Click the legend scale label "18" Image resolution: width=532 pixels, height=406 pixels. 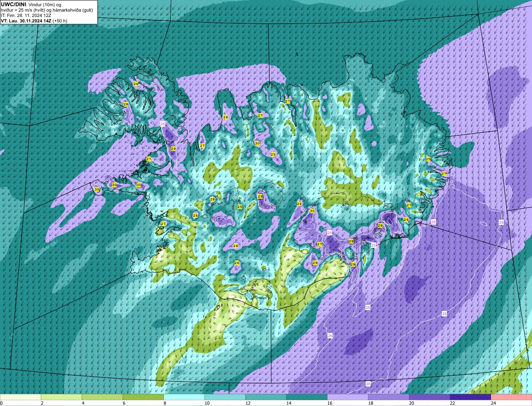tap(370, 403)
